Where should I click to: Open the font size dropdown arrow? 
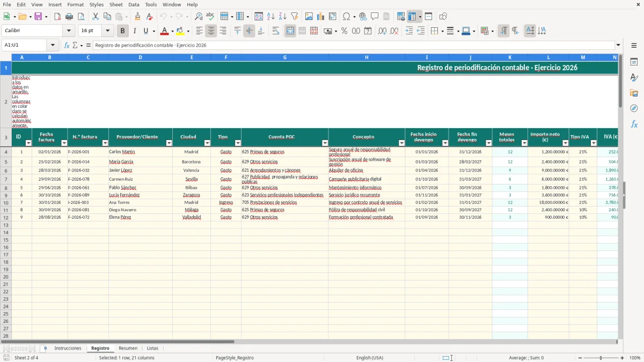click(107, 31)
